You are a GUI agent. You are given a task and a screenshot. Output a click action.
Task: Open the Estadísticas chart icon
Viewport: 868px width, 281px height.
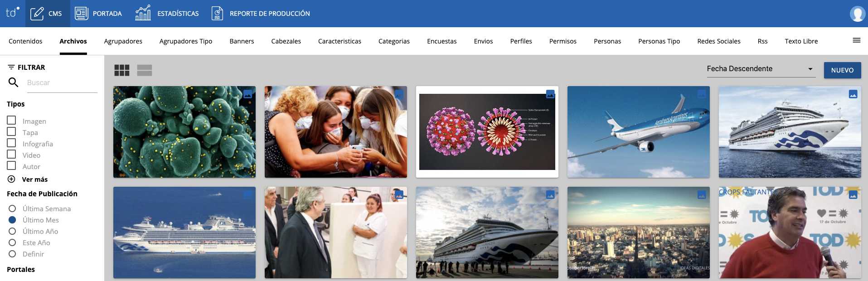click(143, 14)
